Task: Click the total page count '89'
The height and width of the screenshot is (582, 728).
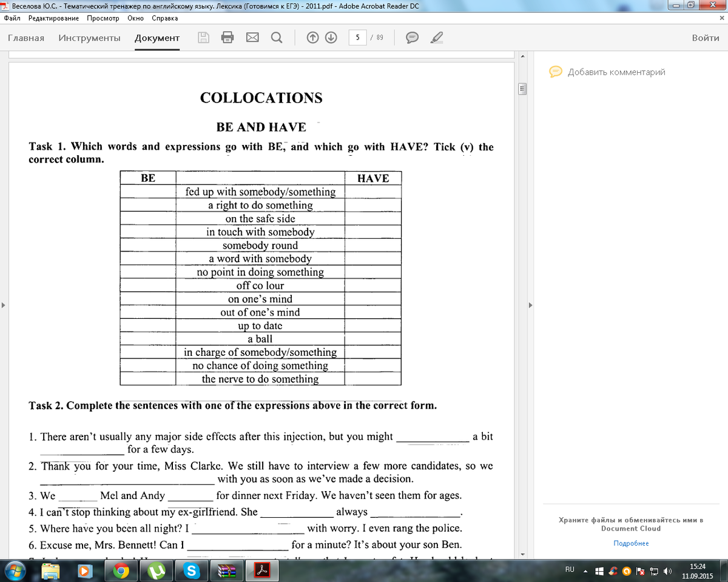Action: (380, 38)
